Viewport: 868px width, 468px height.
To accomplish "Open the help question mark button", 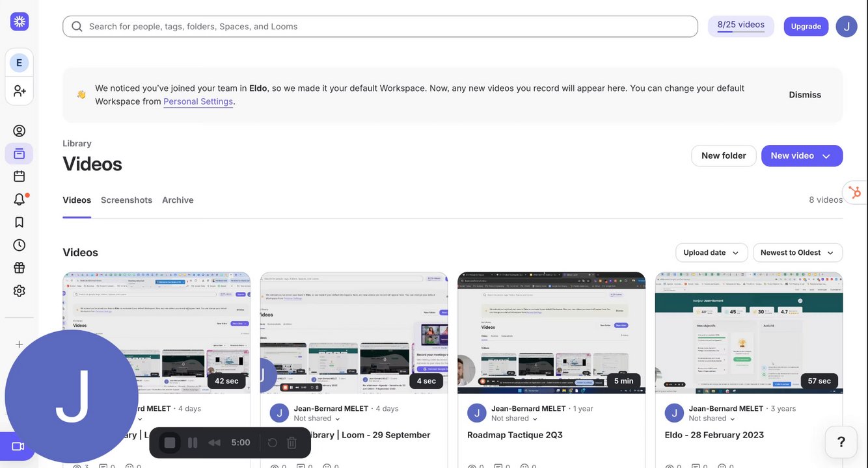I will [x=841, y=442].
